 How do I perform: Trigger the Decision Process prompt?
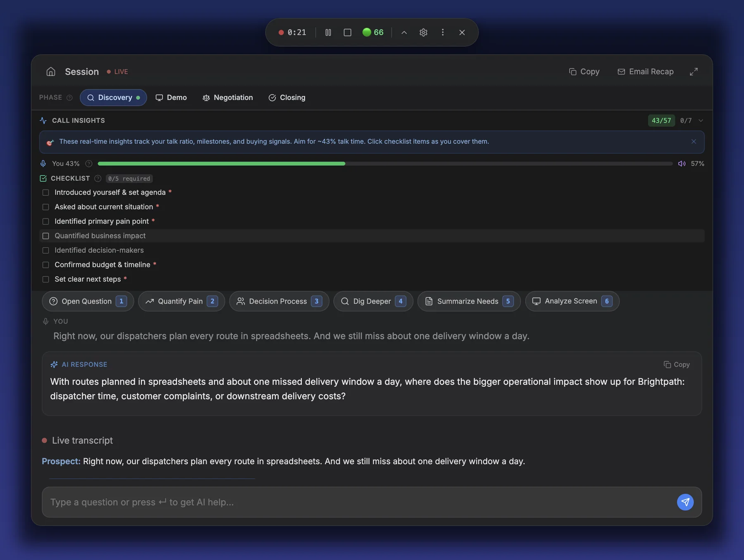[279, 301]
